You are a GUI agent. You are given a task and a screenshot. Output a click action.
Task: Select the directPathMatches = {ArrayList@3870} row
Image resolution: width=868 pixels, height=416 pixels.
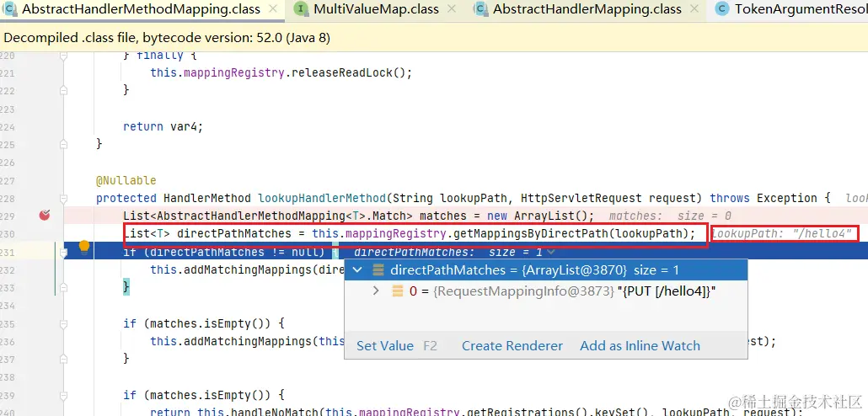pyautogui.click(x=546, y=270)
